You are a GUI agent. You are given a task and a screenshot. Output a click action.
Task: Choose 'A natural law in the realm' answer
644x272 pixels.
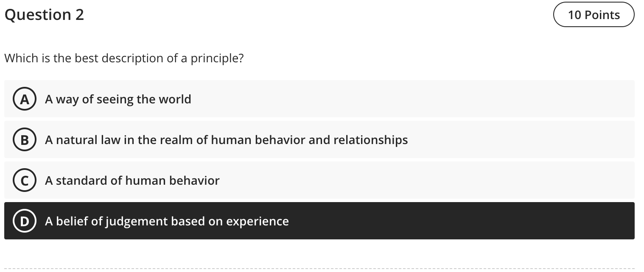pos(227,139)
